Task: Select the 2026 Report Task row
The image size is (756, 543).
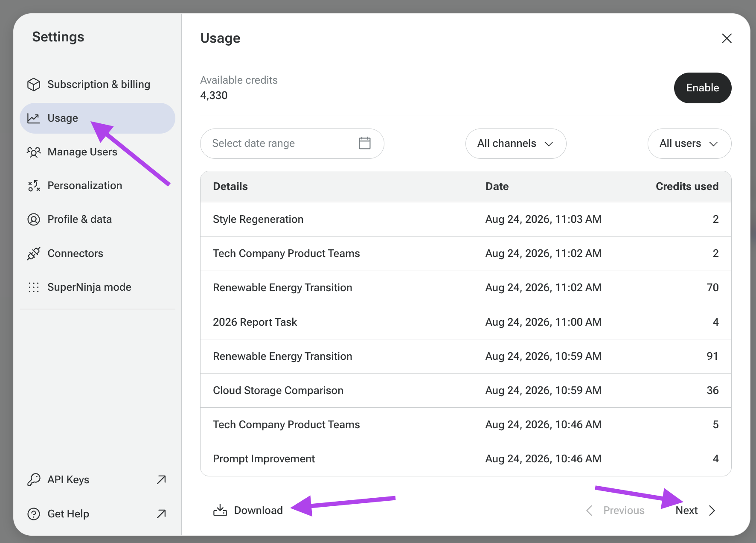Action: tap(466, 322)
